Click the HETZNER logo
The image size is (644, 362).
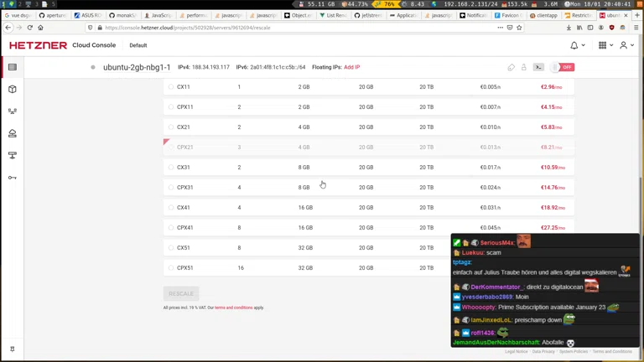click(38, 45)
